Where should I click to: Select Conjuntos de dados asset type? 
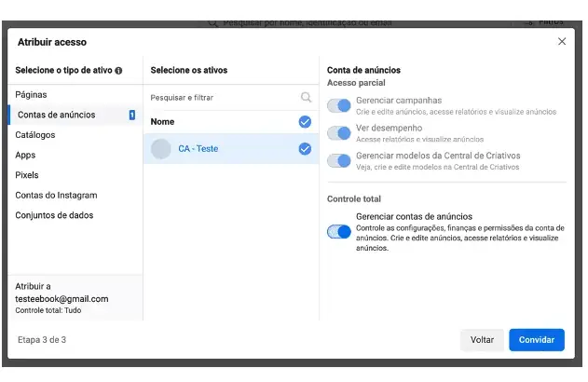point(54,215)
